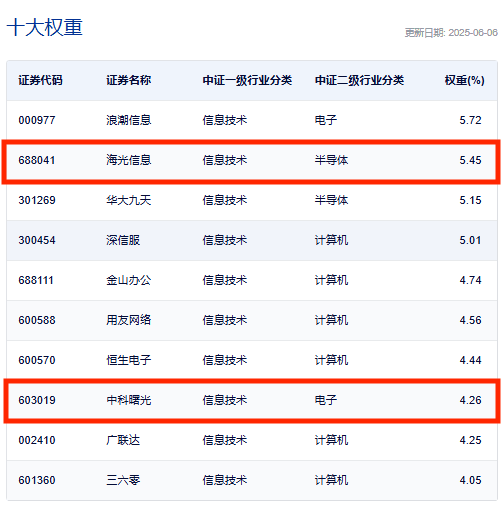Click the 权重(%) column header

(464, 80)
